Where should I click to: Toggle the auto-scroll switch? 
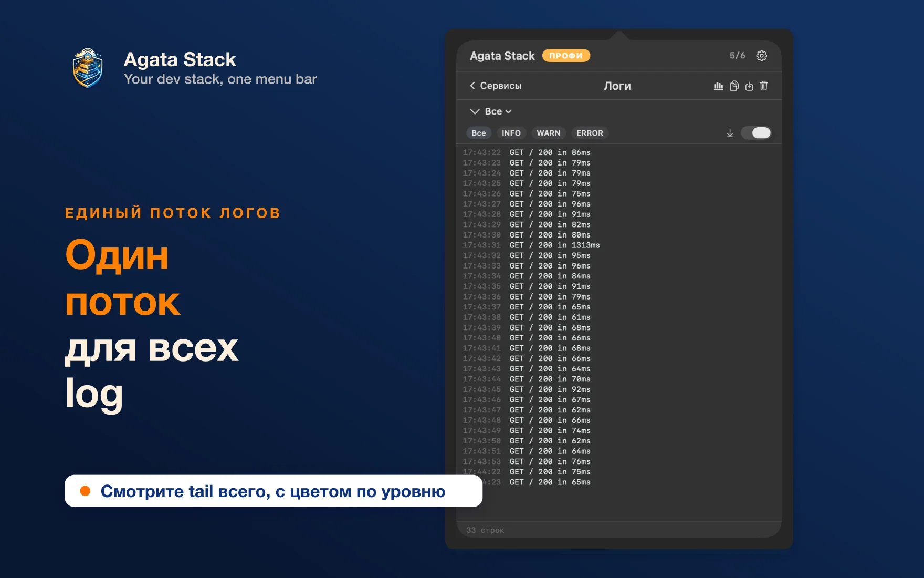(756, 133)
